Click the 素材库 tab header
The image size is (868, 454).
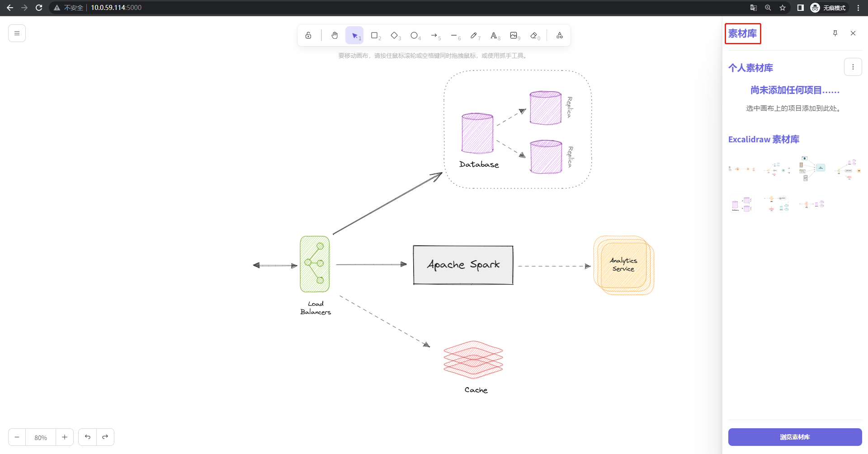point(743,33)
